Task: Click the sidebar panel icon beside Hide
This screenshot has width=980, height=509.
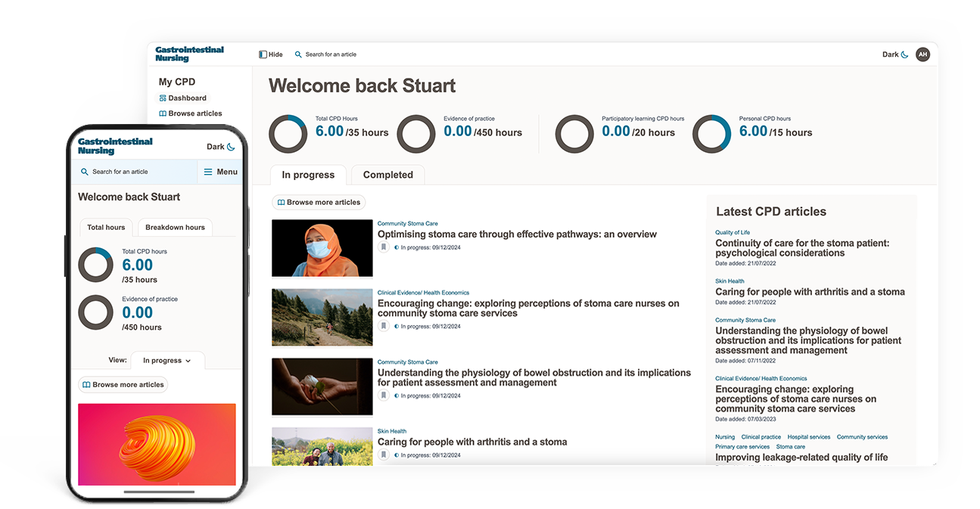Action: pos(263,54)
